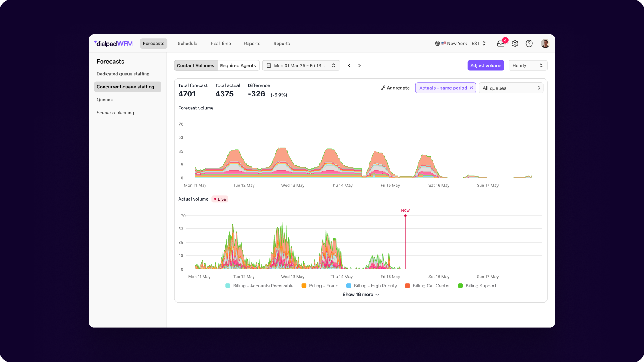The width and height of the screenshot is (644, 362).
Task: Toggle the Aggregate view
Action: (x=395, y=88)
